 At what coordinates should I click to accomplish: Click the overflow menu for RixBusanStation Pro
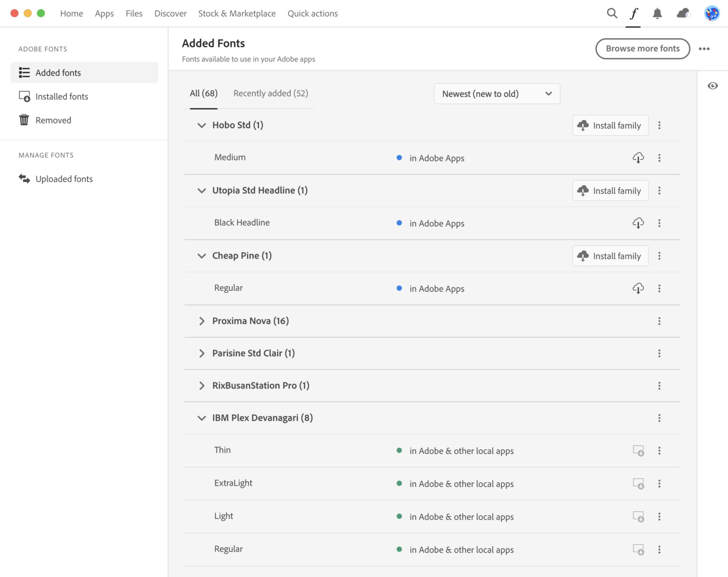tap(659, 385)
